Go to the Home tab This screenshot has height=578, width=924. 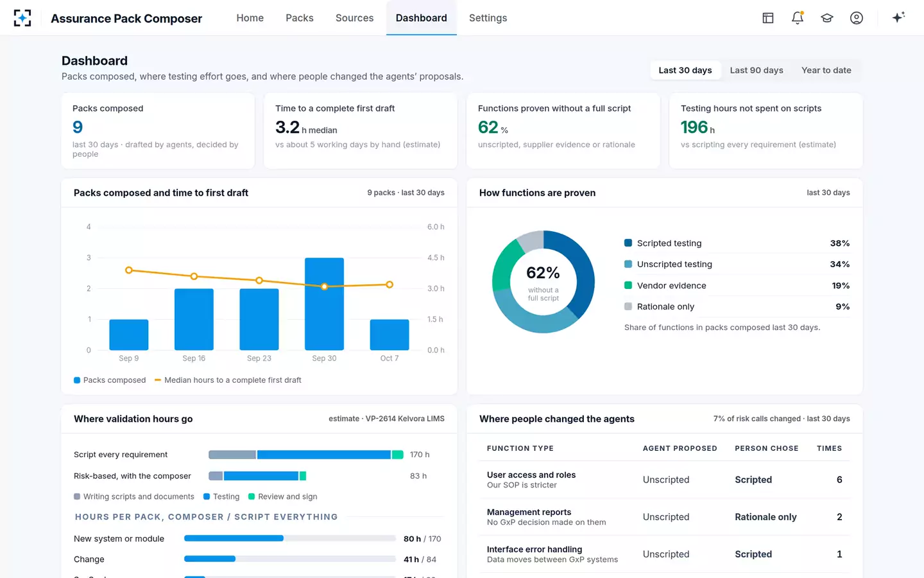(250, 18)
